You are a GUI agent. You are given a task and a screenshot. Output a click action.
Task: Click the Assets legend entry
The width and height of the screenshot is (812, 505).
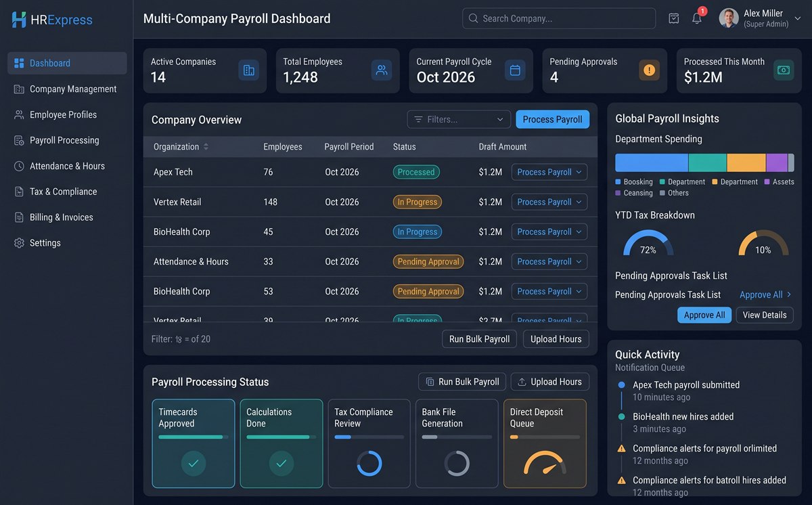pos(779,181)
